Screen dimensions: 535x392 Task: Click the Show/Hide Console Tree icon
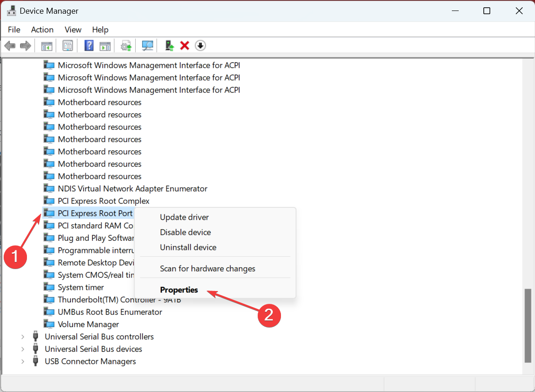pos(47,46)
